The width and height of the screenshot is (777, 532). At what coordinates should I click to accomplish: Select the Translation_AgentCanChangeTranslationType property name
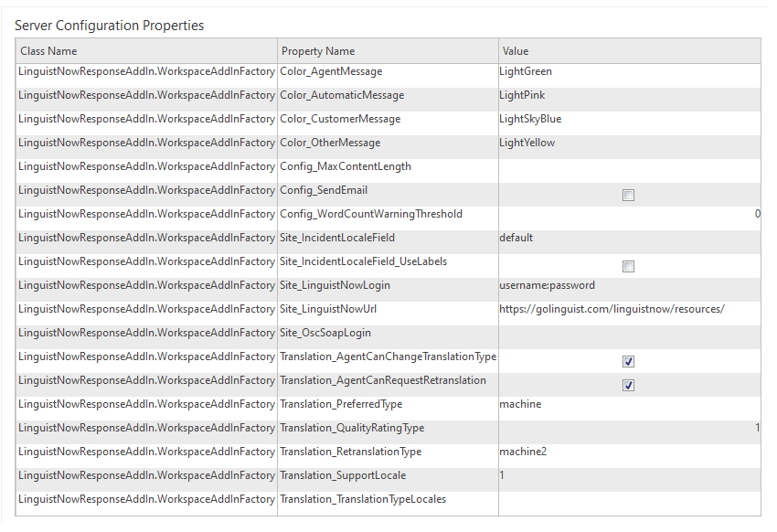[388, 356]
